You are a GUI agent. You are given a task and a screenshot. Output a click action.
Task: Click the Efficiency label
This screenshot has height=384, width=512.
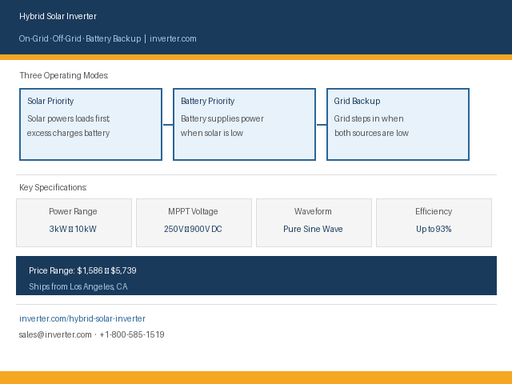pyautogui.click(x=434, y=211)
